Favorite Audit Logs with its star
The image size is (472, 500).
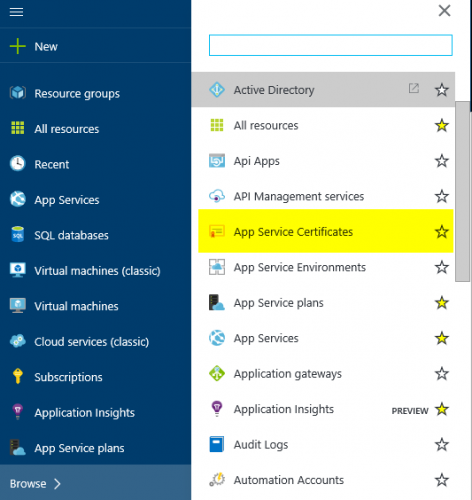(442, 444)
